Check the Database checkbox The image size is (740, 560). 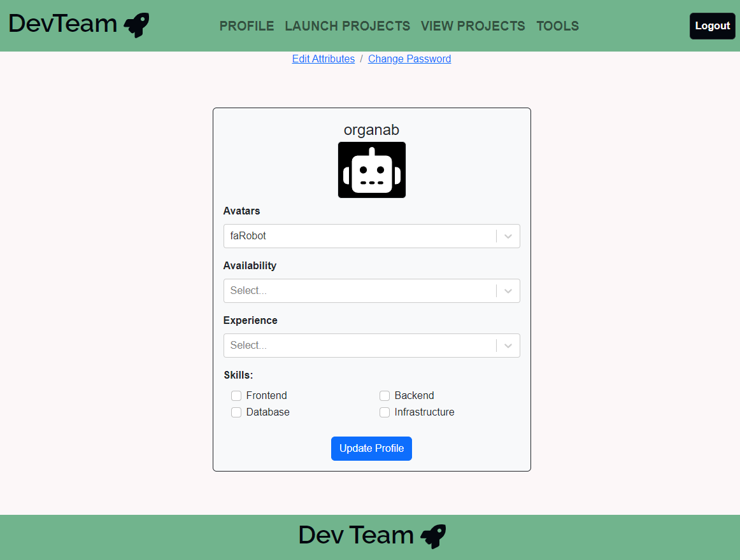236,412
